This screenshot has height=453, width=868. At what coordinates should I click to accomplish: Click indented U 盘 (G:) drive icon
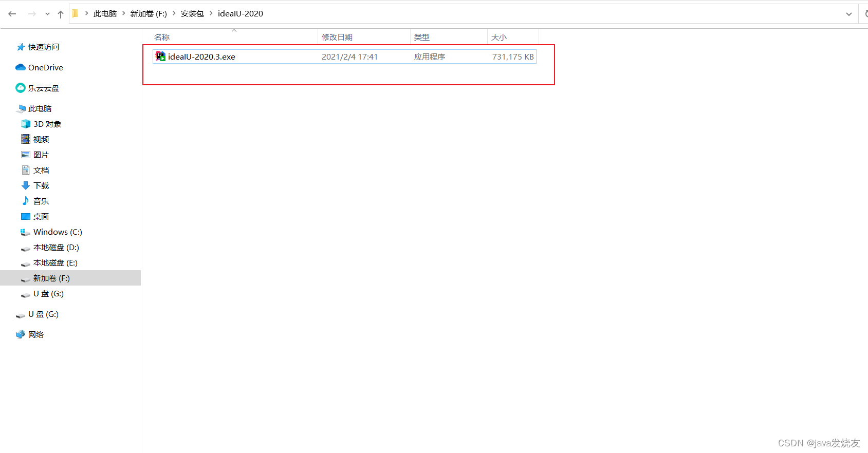pyautogui.click(x=26, y=295)
